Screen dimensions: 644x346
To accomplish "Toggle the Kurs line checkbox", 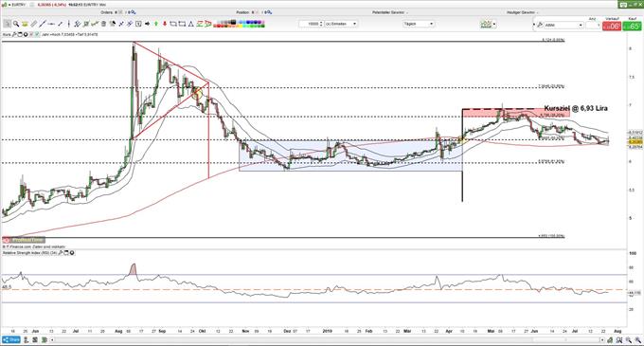I will point(37,34).
